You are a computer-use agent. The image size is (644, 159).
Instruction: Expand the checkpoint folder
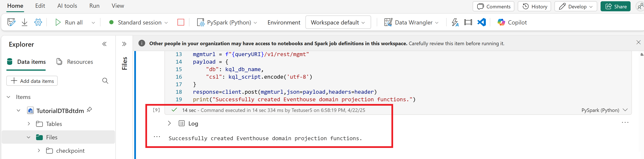pyautogui.click(x=39, y=150)
